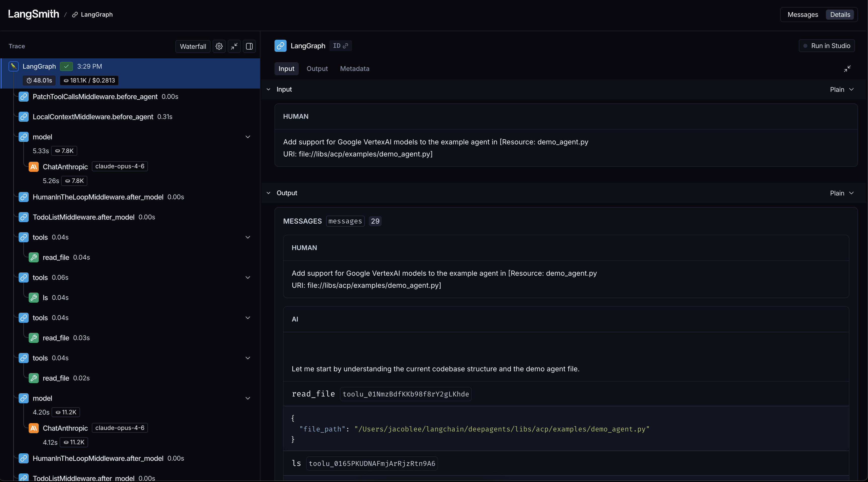
Task: Click the LangSmith home logo link
Action: click(33, 14)
